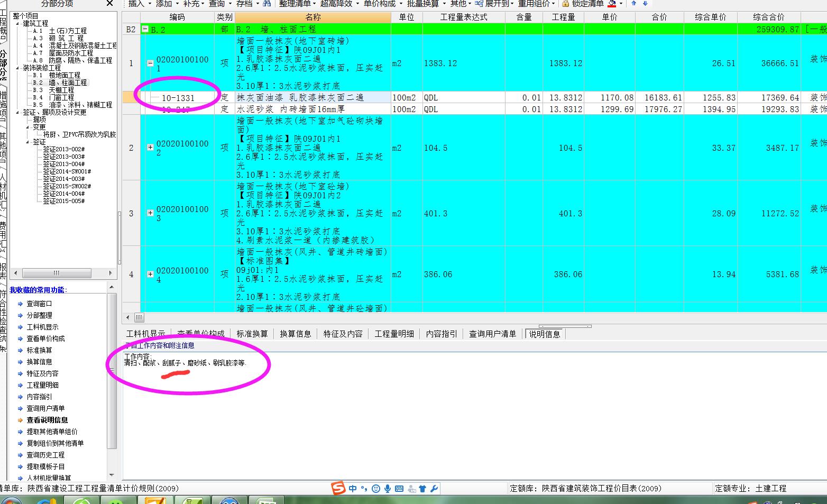This screenshot has height=504, width=827.
Task: Select the 说明信息 tab
Action: [x=544, y=334]
